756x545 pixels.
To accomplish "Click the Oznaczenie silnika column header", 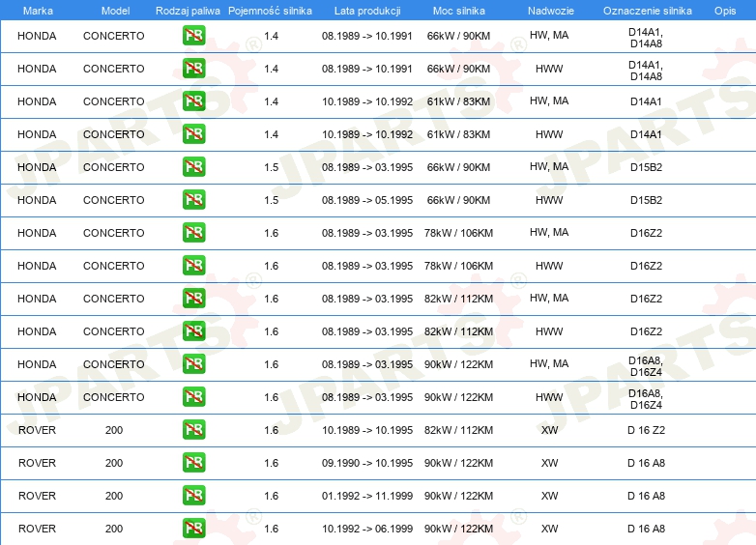I will 647,11.
